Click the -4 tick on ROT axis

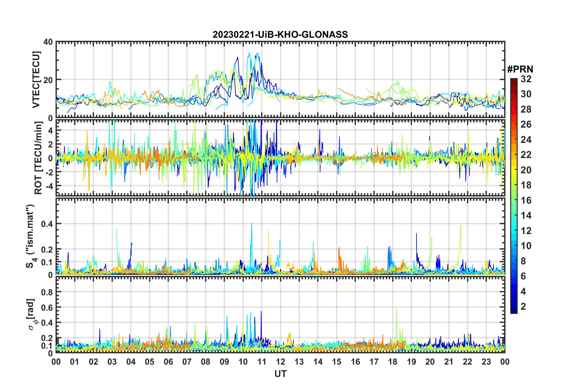click(49, 186)
